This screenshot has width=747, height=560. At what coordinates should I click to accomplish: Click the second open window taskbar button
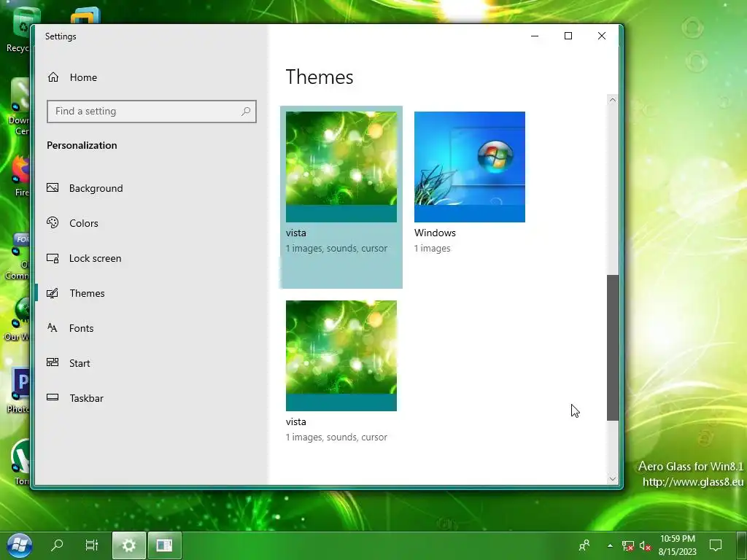164,545
